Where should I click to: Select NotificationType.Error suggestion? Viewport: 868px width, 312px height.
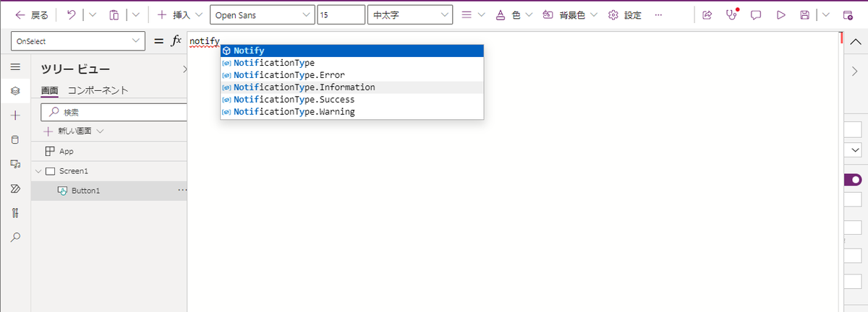[x=352, y=75]
